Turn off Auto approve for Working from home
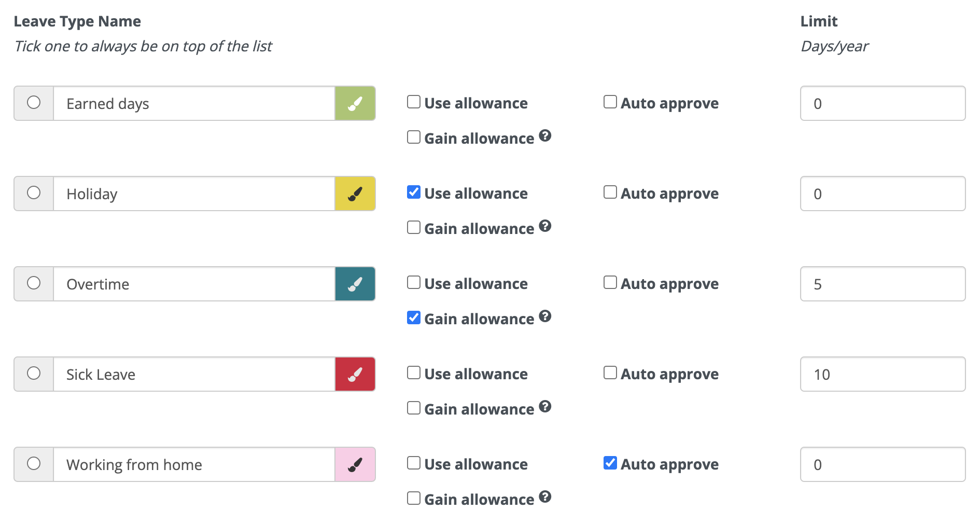Viewport: 980px width, 524px height. 610,463
